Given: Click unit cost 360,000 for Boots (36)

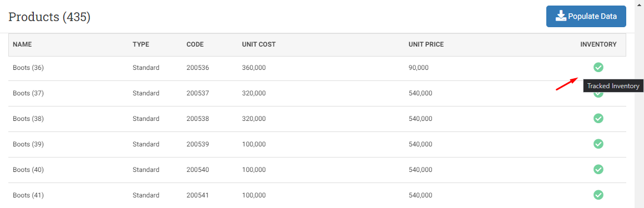Looking at the screenshot, I should (254, 68).
